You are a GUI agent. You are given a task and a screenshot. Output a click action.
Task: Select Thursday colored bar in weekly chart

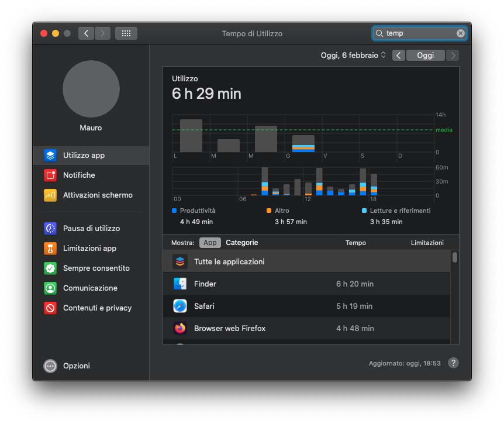pyautogui.click(x=303, y=144)
